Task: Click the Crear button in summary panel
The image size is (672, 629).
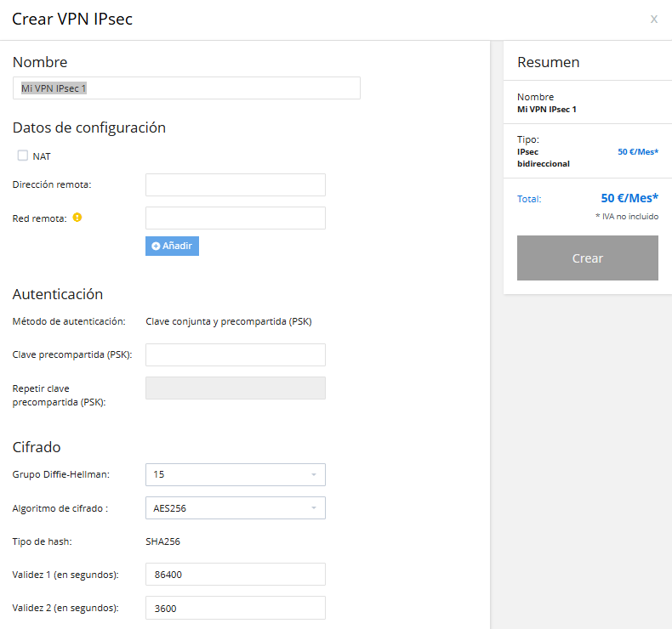Action: coord(587,258)
